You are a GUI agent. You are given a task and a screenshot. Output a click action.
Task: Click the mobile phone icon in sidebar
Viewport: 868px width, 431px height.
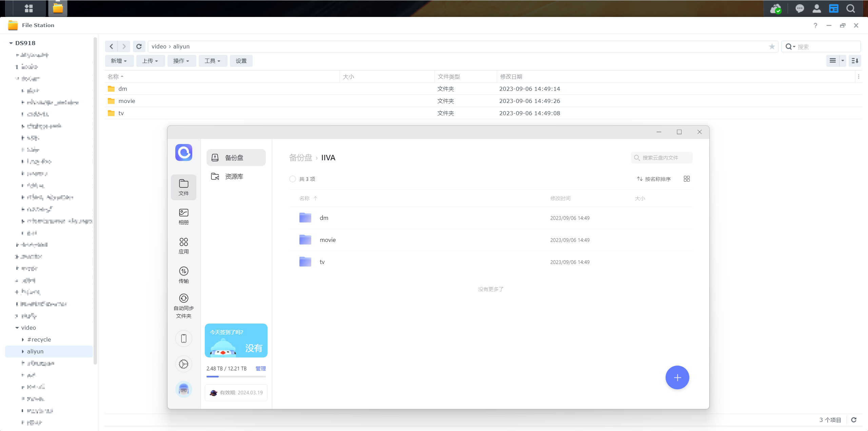tap(183, 338)
